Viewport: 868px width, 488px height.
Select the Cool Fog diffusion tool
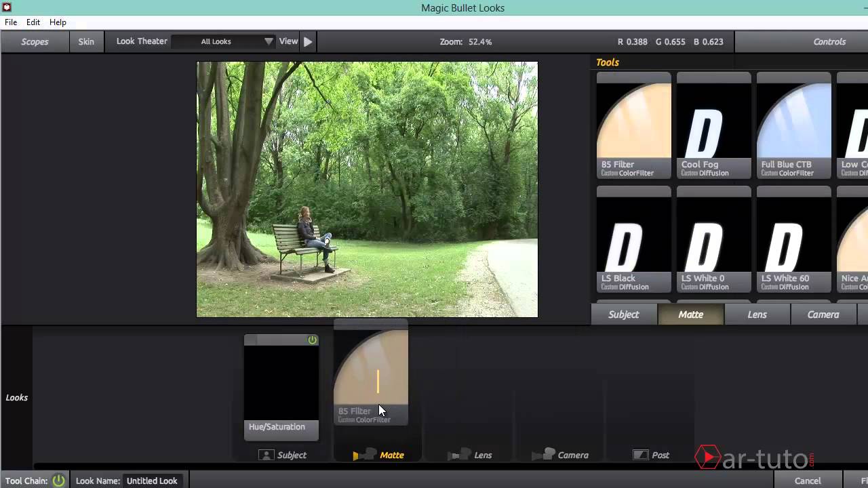pyautogui.click(x=714, y=125)
